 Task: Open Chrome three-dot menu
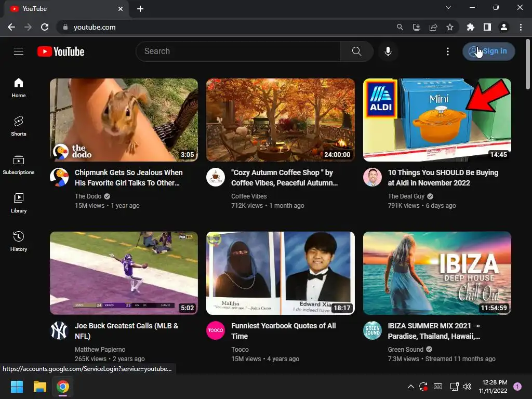(x=521, y=27)
